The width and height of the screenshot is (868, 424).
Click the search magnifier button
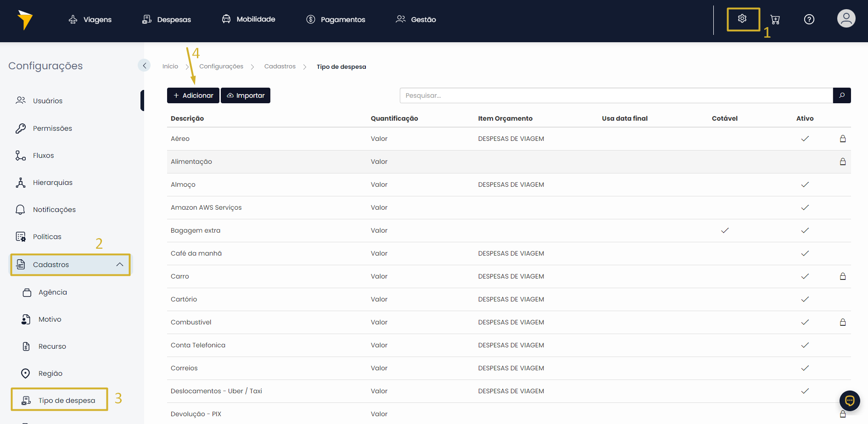[842, 95]
